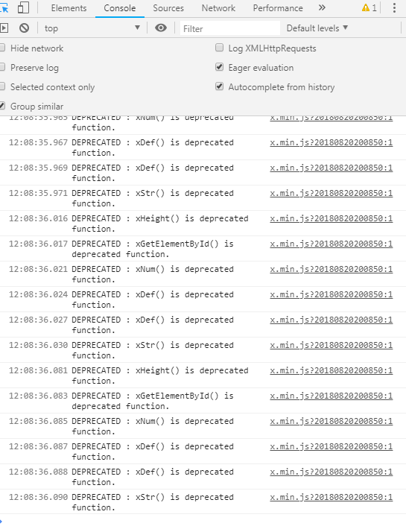Disable Autocomplete from history checkbox
The height and width of the screenshot is (532, 406).
point(220,86)
